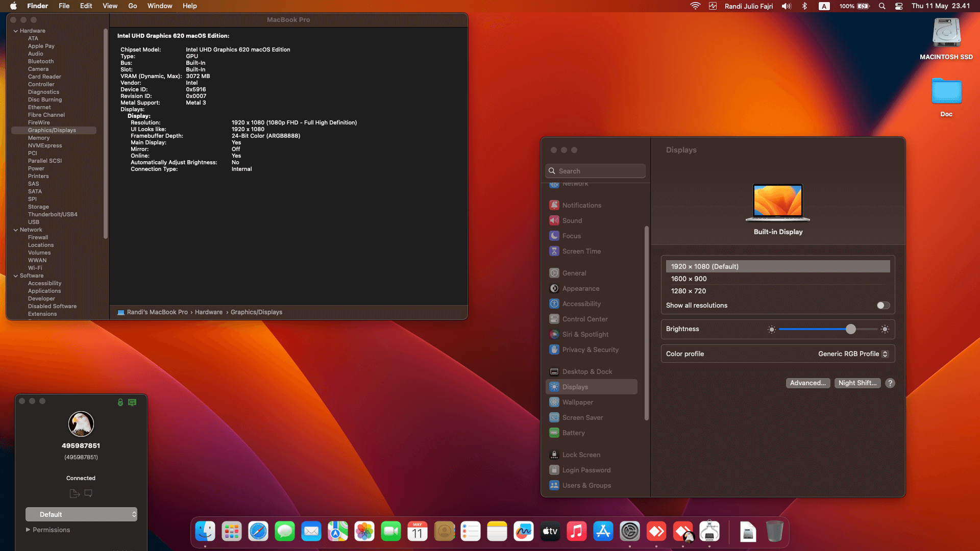This screenshot has width=980, height=551.
Task: Open the Music app in the Dock
Action: [577, 532]
